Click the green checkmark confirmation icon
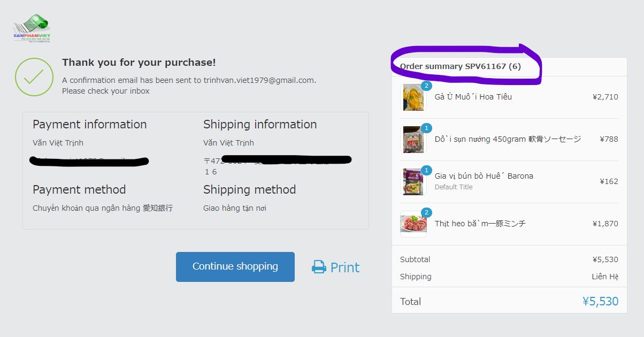 tap(34, 77)
